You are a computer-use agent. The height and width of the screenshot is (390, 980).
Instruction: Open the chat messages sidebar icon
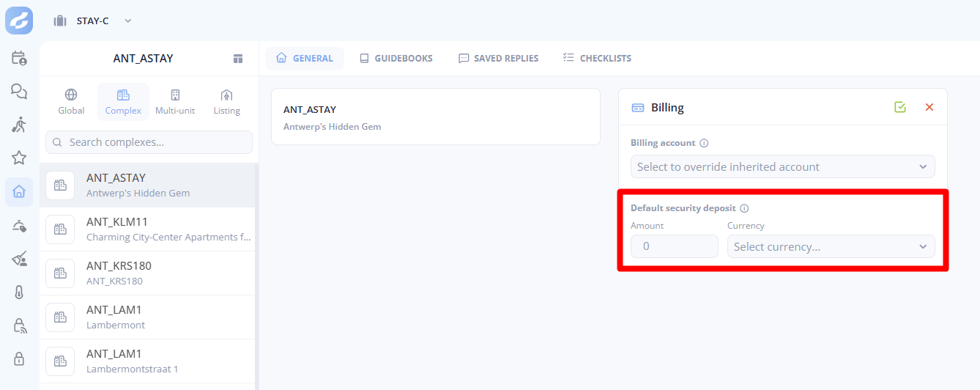click(x=19, y=91)
